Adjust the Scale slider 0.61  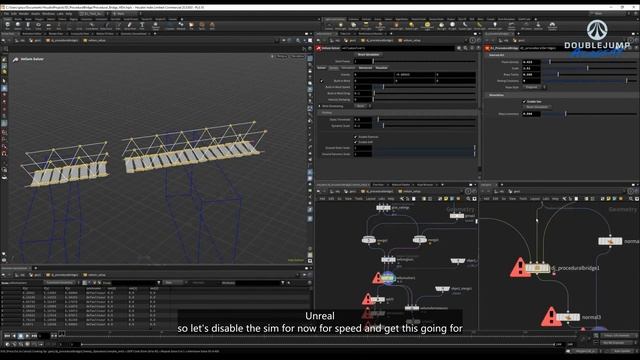(589, 68)
